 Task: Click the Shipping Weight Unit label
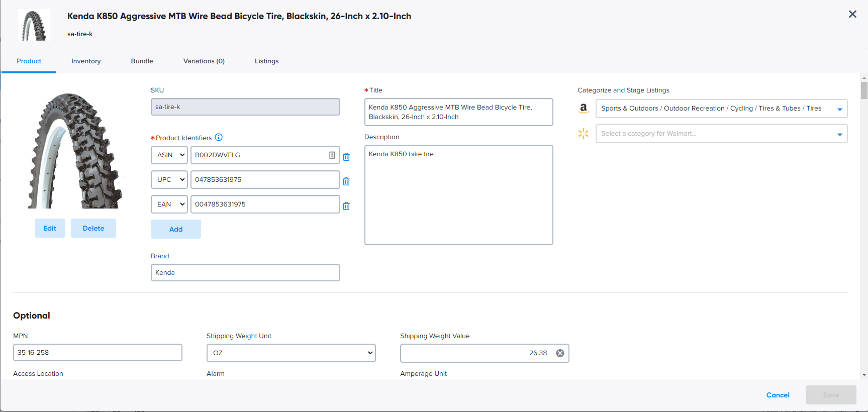point(239,336)
